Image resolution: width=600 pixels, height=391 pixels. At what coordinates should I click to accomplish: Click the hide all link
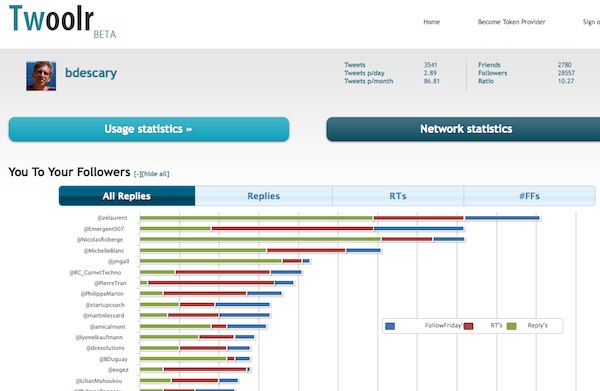[155, 174]
